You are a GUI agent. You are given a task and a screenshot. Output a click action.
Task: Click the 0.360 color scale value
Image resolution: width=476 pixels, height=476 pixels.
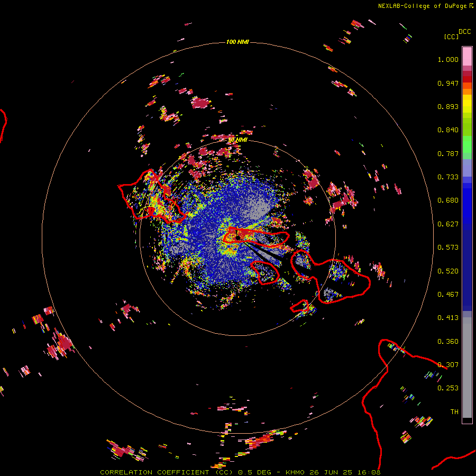coord(448,342)
